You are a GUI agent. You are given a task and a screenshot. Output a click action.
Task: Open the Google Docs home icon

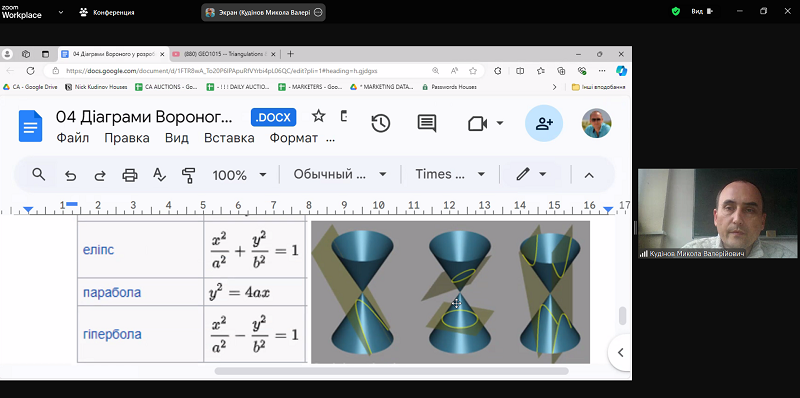pos(31,126)
